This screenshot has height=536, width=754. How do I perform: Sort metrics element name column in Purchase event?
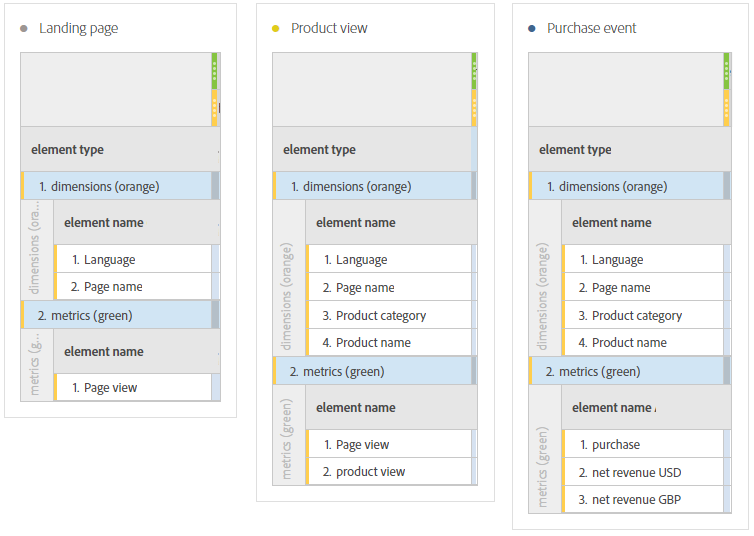[x=613, y=408]
